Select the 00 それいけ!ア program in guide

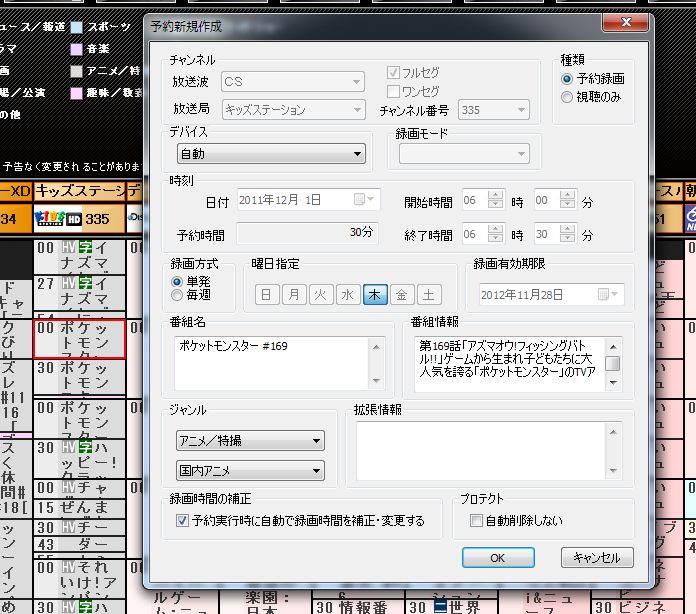click(x=79, y=579)
